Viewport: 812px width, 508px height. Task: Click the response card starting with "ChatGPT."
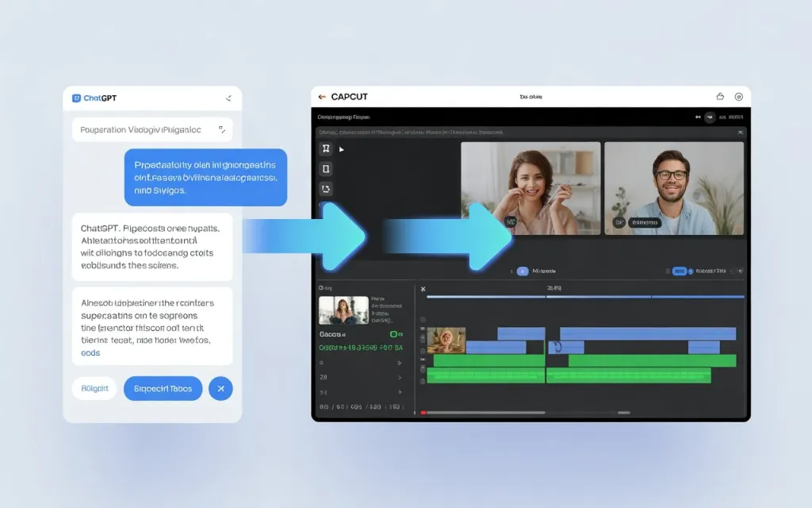(152, 247)
